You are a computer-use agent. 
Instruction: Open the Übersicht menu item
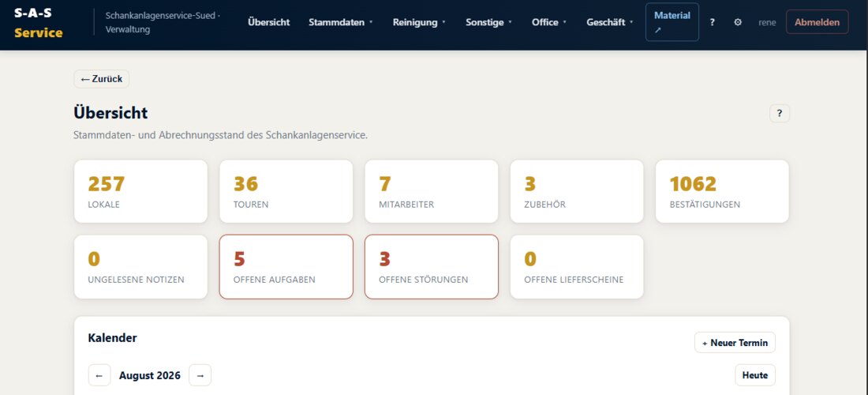pos(269,22)
